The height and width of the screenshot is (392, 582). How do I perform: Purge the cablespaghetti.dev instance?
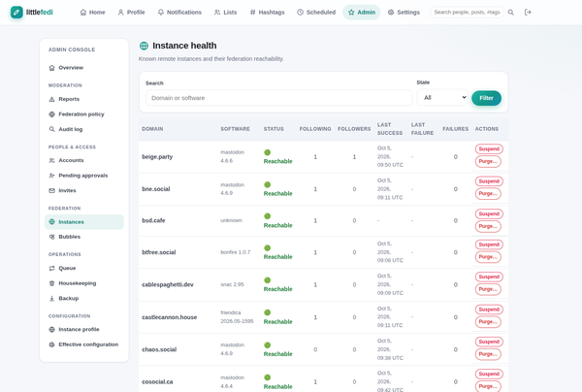coord(488,289)
